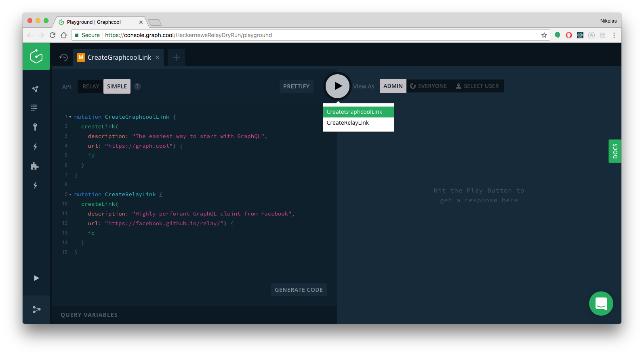Open the integrations puzzle piece icon
644x356 pixels.
pyautogui.click(x=35, y=166)
